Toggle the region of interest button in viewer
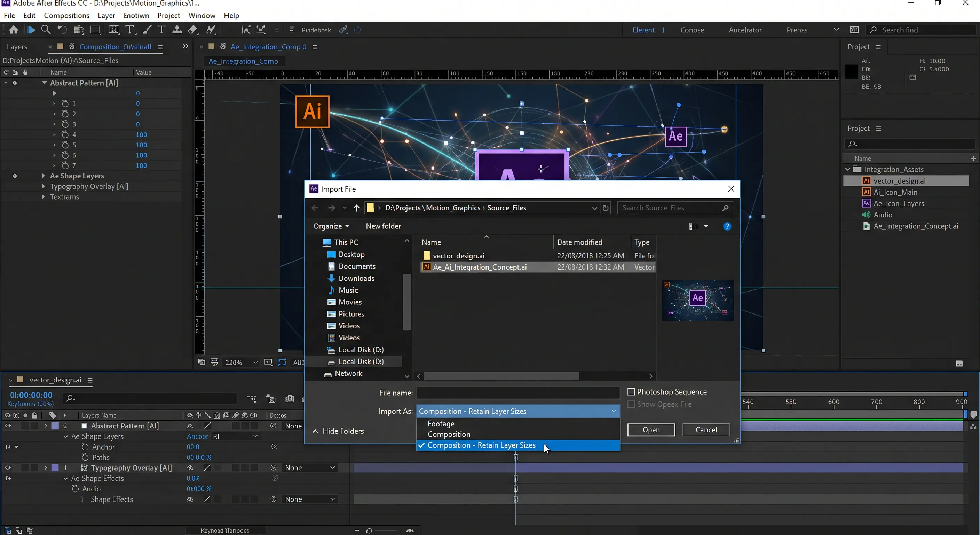This screenshot has height=535, width=980. point(282,363)
